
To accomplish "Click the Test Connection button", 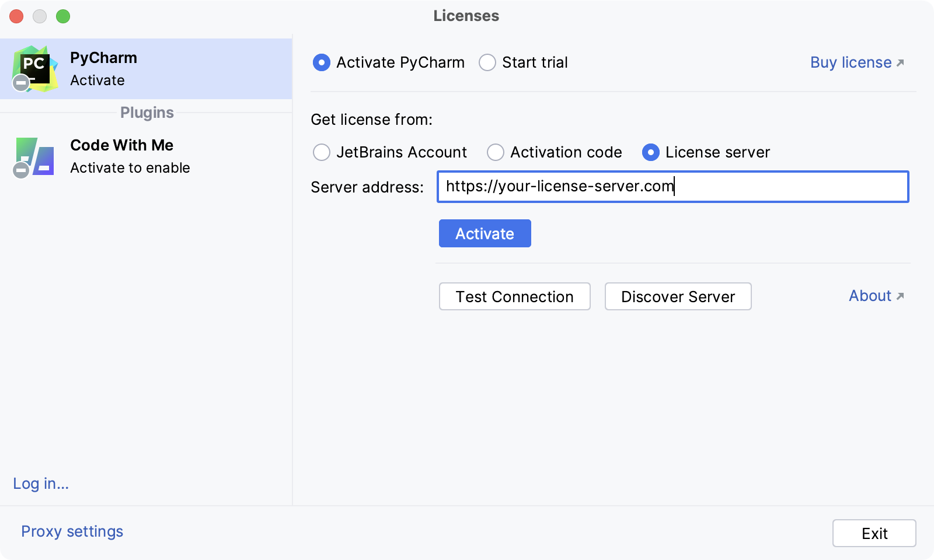I will pos(515,296).
